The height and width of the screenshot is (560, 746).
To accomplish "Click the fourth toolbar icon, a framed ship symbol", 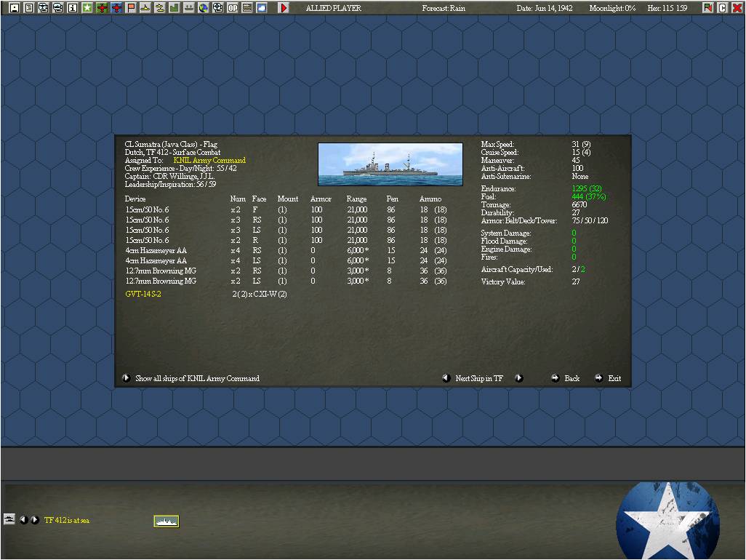I will (58, 7).
